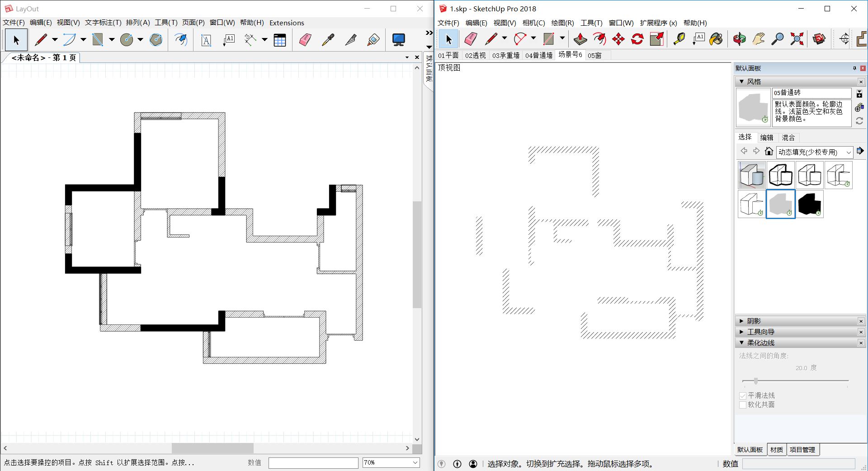Activate the Zoom Extents tool
This screenshot has height=471, width=868.
797,39
